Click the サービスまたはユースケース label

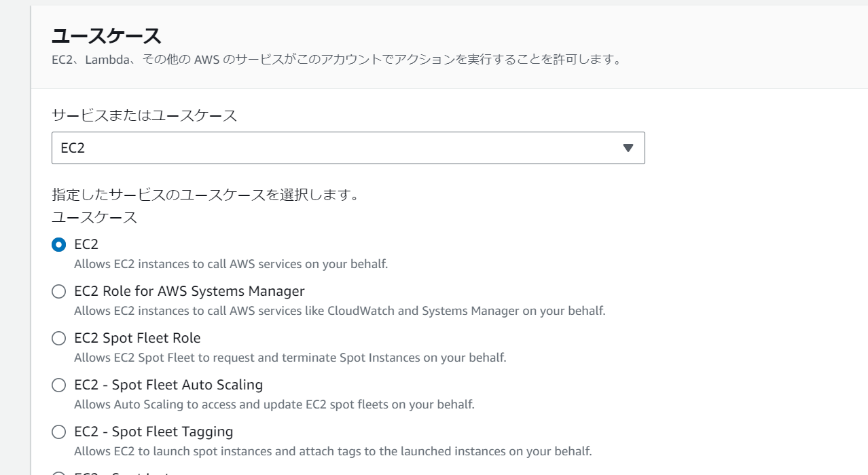click(145, 115)
